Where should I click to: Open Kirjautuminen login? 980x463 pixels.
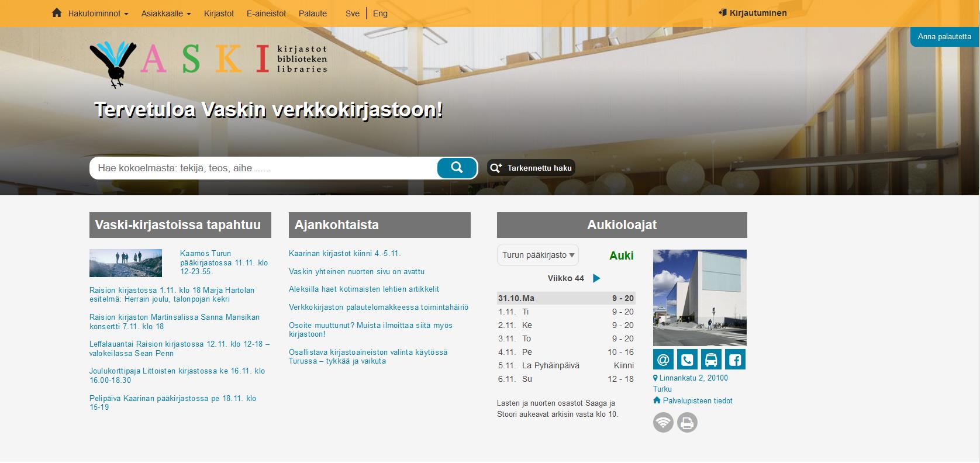tap(753, 13)
